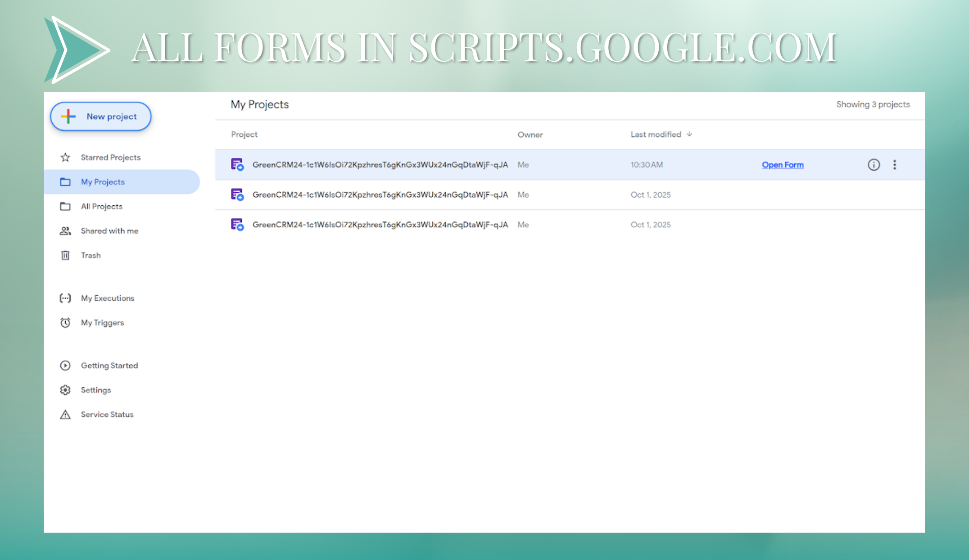Click the Owner column header
Image resolution: width=969 pixels, height=560 pixels.
[x=530, y=134]
